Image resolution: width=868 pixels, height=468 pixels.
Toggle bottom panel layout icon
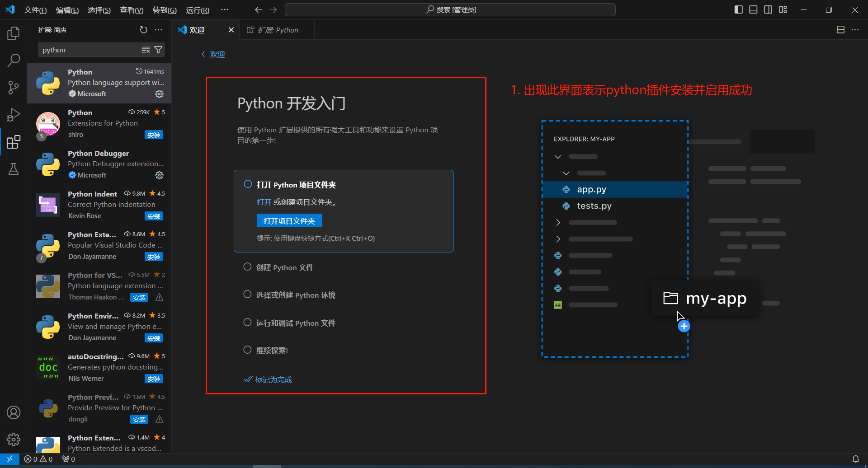(x=753, y=9)
